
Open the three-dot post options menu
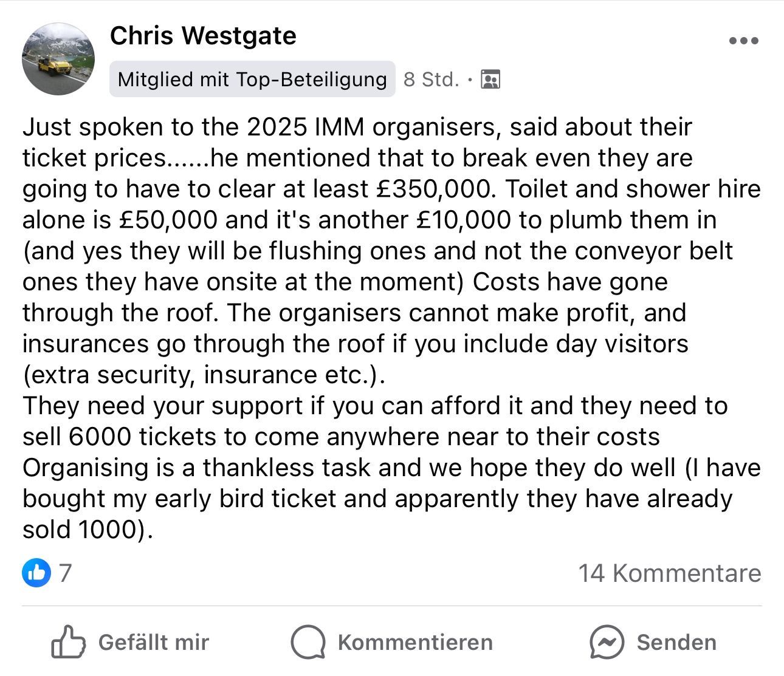(x=743, y=41)
